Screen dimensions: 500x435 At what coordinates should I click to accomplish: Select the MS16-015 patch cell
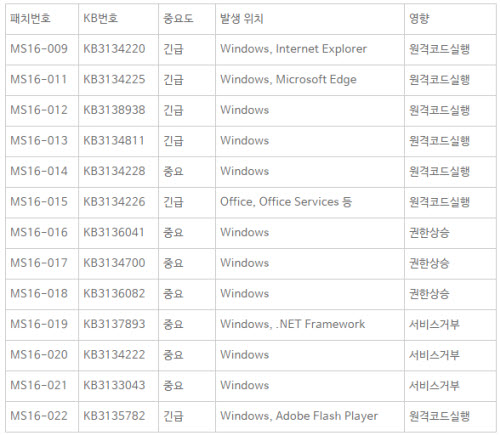pyautogui.click(x=42, y=202)
